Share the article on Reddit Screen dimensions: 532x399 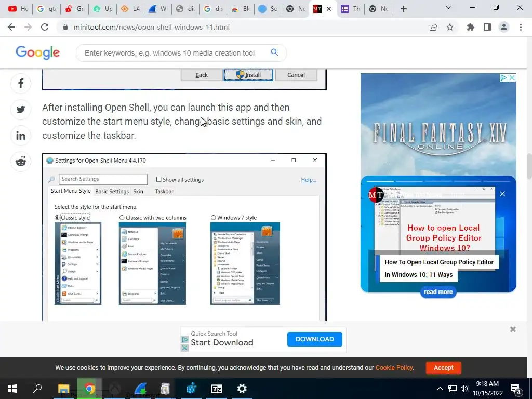coord(21,162)
